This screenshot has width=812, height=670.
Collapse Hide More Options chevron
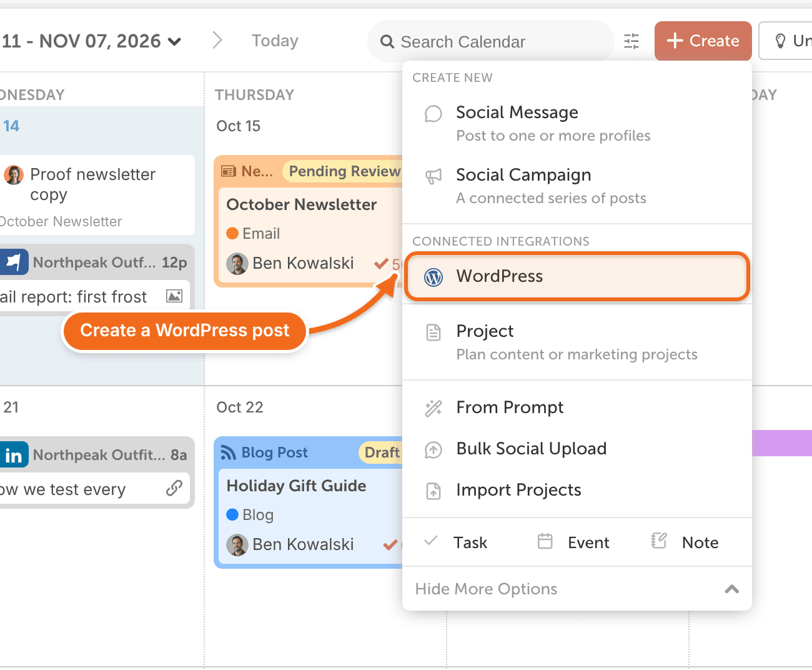tap(732, 589)
